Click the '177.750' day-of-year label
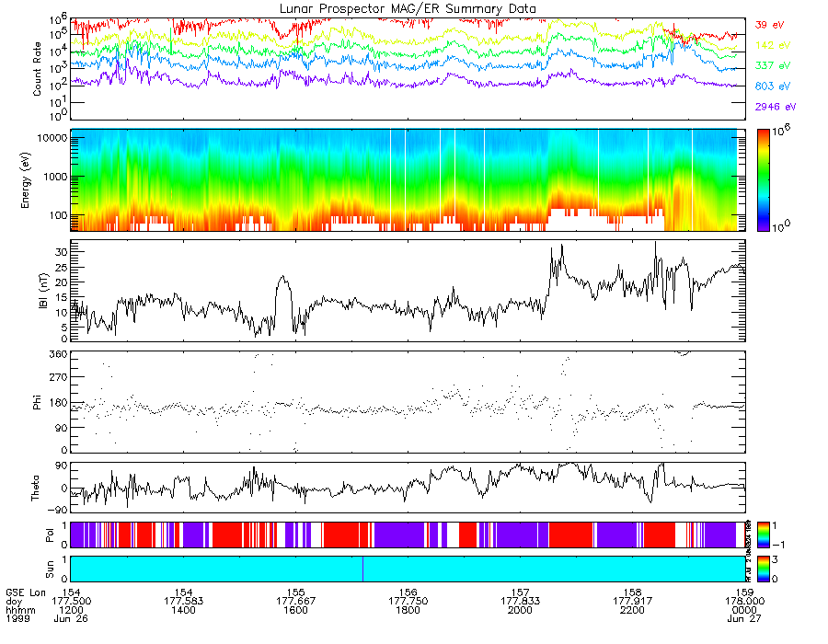828x644 pixels. (408, 602)
